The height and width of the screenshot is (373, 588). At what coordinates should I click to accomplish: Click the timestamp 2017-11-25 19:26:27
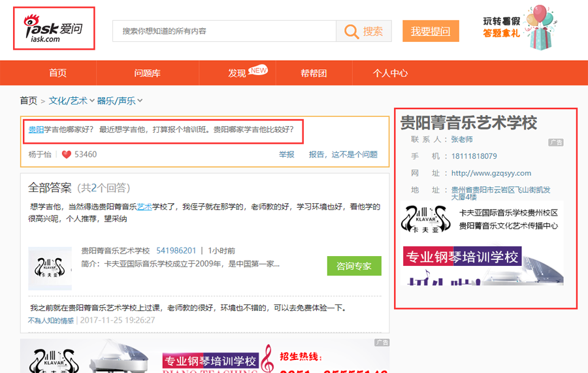(x=118, y=320)
